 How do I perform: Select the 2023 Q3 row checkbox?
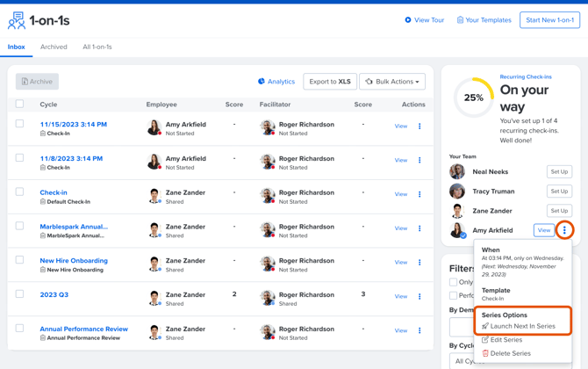click(x=20, y=294)
